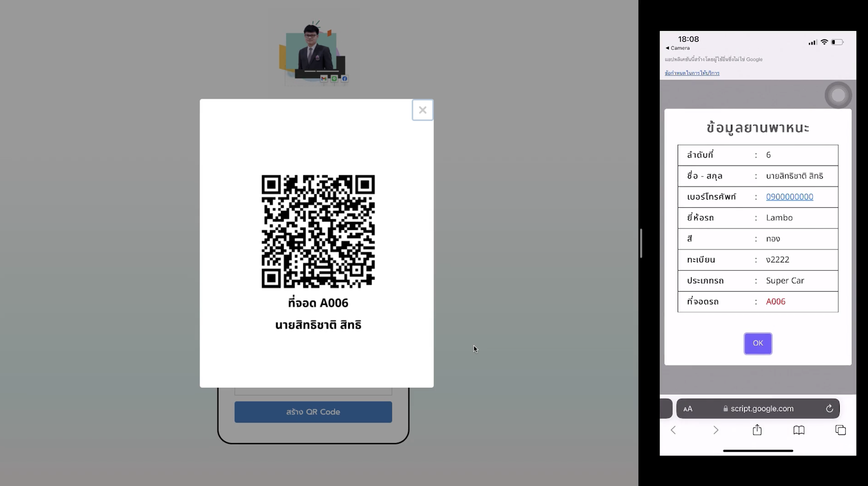
Task: Tap the 'ทะเบียน' row label
Action: pos(701,260)
